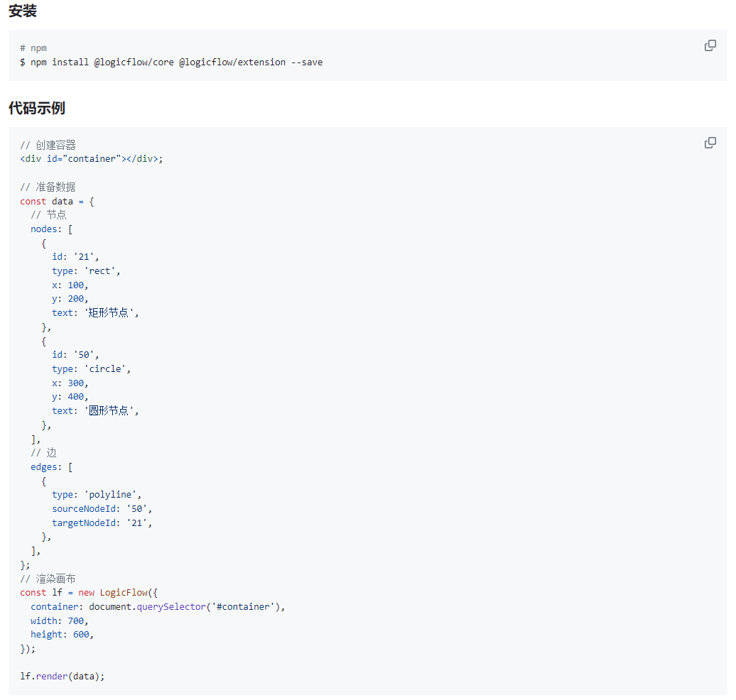The image size is (736, 700).
Task: Click the '// 节点' comment
Action: point(48,214)
